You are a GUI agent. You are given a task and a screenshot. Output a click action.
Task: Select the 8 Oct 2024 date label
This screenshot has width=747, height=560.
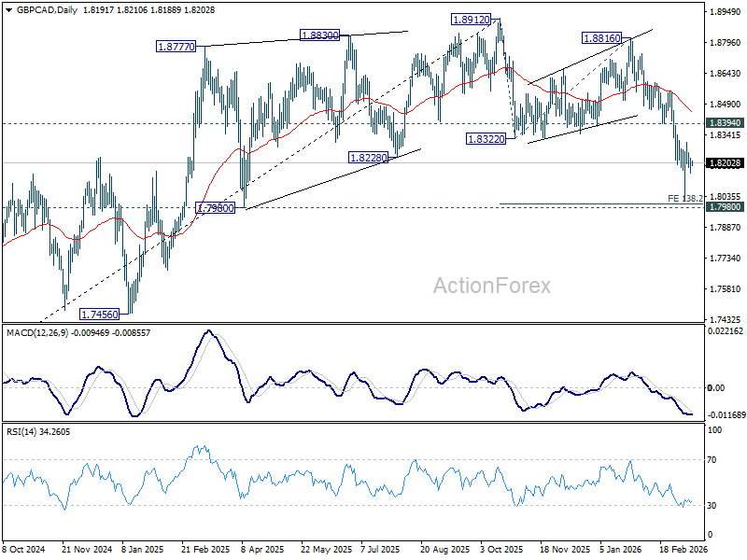24,550
